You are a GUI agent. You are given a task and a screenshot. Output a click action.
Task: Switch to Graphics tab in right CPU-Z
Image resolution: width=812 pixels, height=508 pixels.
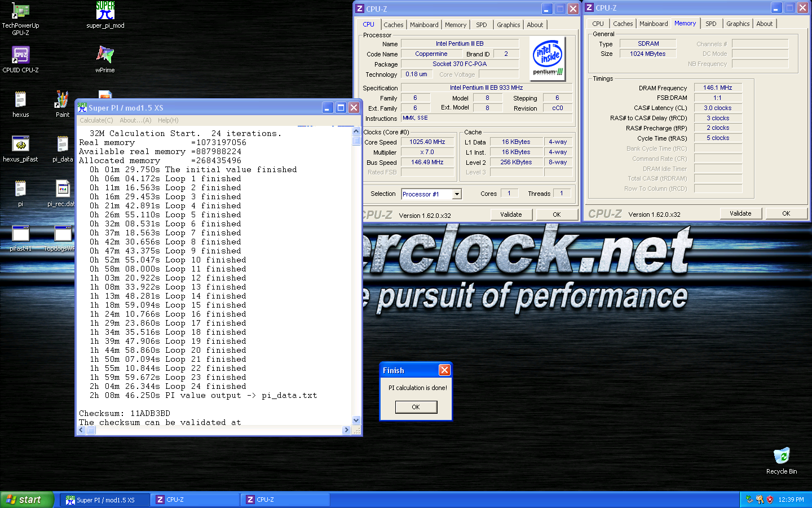click(x=738, y=24)
